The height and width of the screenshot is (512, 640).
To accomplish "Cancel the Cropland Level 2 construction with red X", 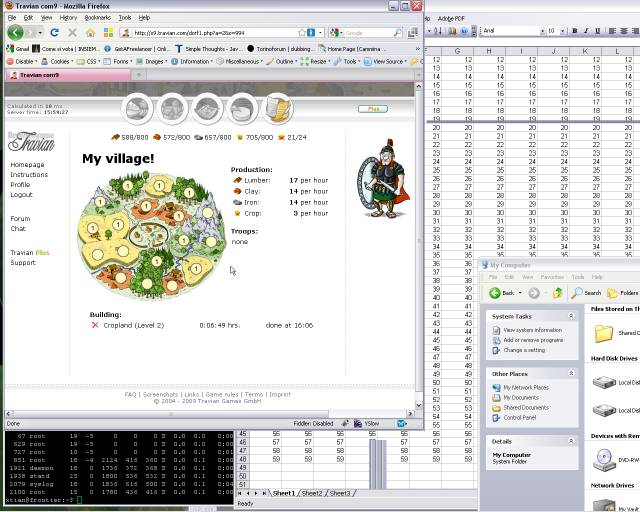I will pyautogui.click(x=95, y=325).
